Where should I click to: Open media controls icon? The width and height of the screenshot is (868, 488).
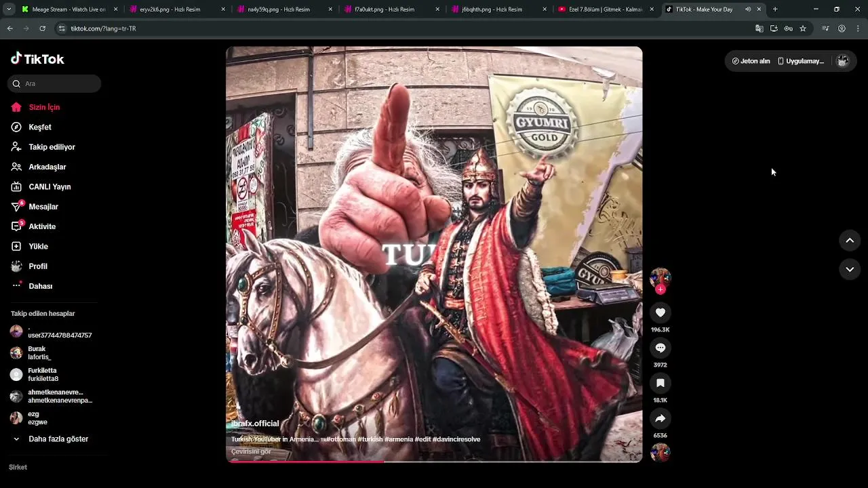coord(825,28)
